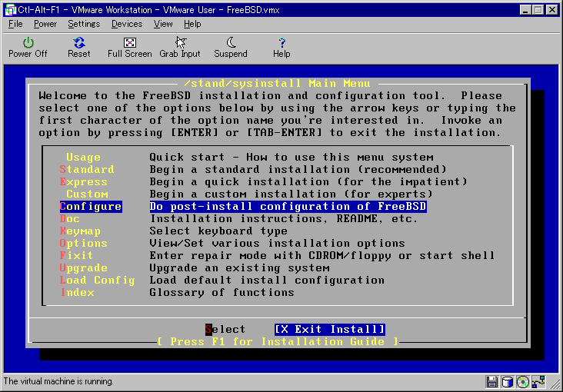Click the Help toolbar icon
The height and width of the screenshot is (392, 563).
point(281,48)
